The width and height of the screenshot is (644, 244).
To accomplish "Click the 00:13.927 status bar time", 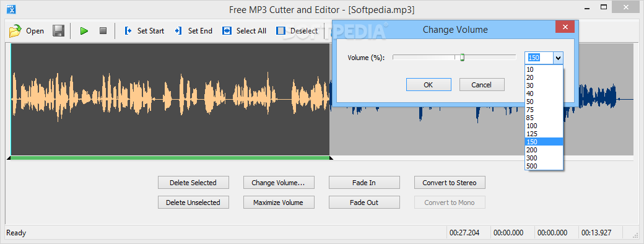I will coord(596,233).
